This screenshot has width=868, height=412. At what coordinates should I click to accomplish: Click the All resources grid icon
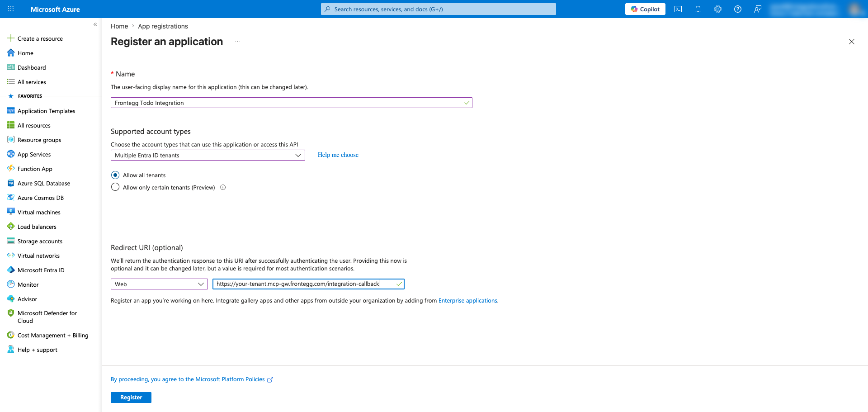11,125
